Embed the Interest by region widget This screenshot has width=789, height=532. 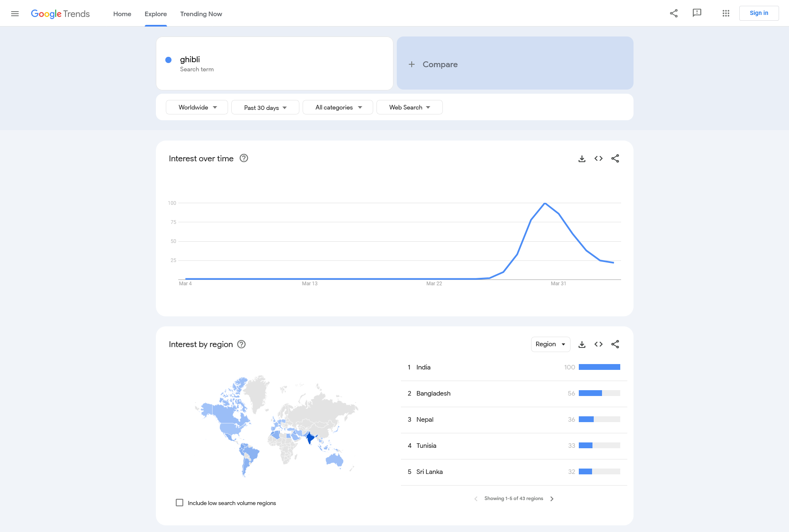[598, 344]
